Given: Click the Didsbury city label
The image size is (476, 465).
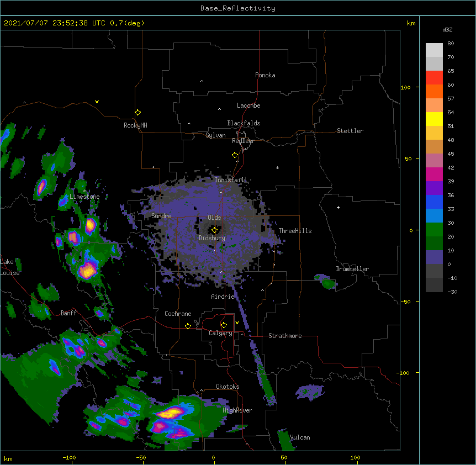Looking at the screenshot, I should (x=212, y=238).
